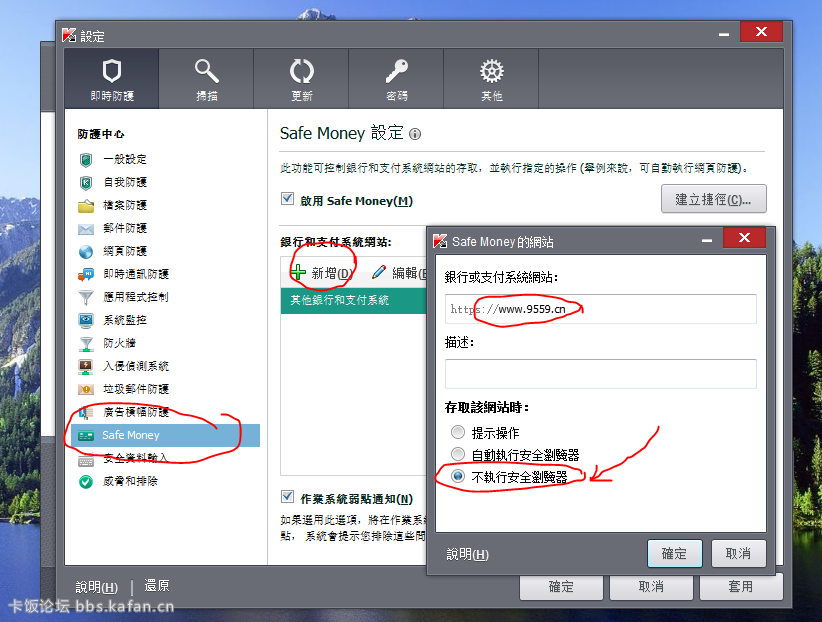The width and height of the screenshot is (822, 622).
Task: Confirm the dialog with 確定 button
Action: click(x=675, y=554)
